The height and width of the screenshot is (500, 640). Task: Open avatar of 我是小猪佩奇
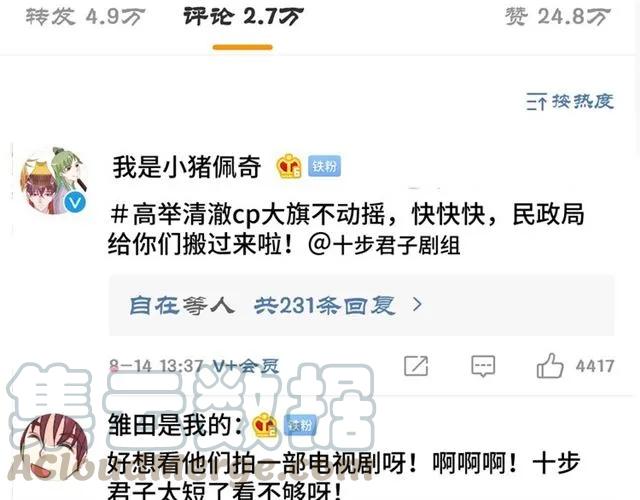[53, 181]
